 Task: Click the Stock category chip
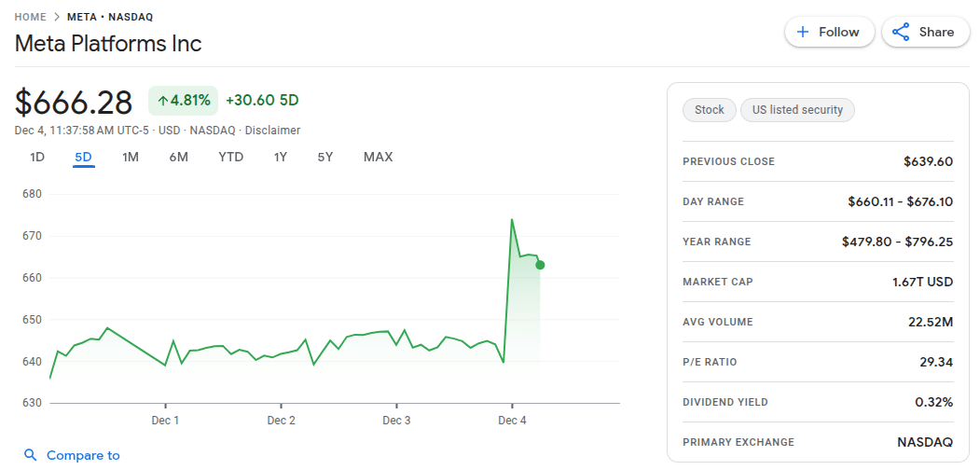709,110
